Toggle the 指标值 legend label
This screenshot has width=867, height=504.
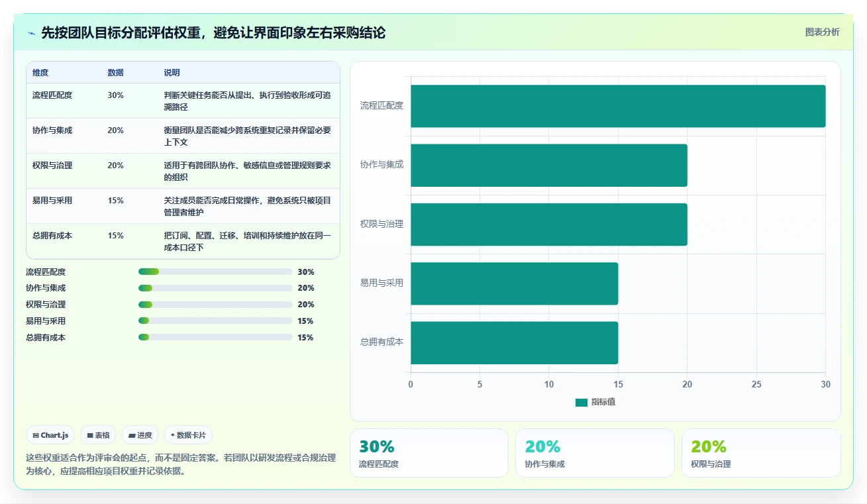[603, 402]
